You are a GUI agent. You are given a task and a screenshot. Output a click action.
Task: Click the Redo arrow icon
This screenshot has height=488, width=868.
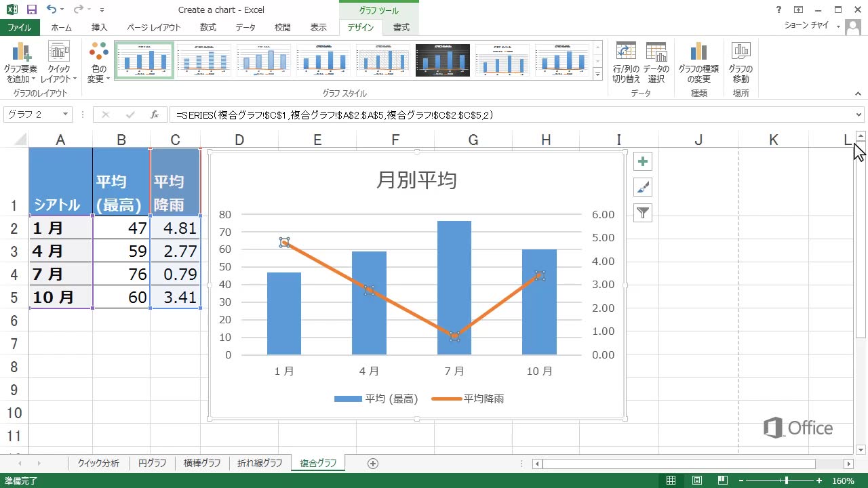(78, 9)
